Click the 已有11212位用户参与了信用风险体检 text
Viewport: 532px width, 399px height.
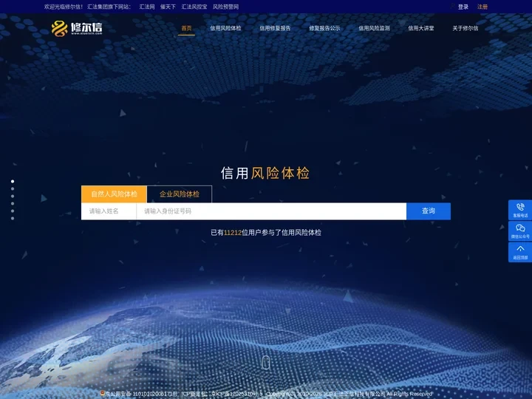click(x=266, y=233)
